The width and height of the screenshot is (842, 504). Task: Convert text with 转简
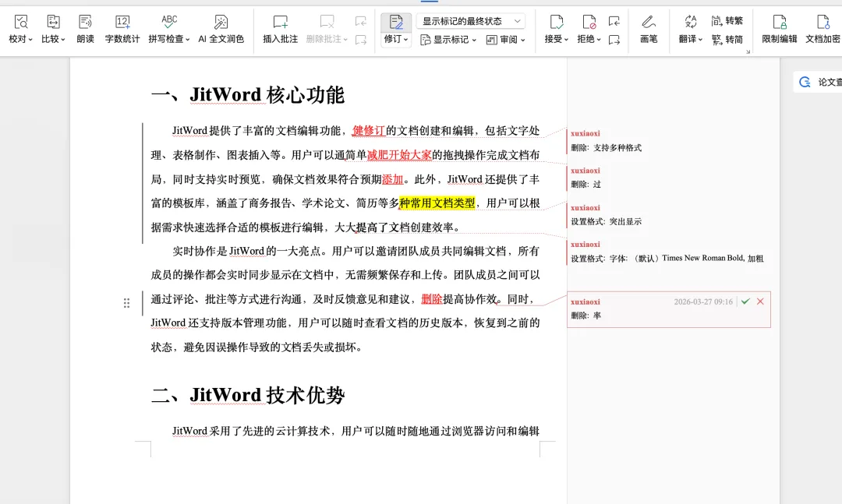727,40
